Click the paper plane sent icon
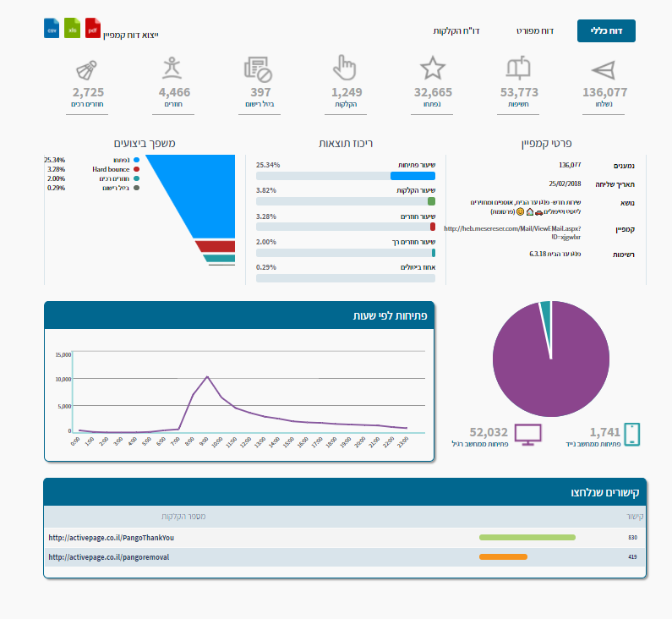 [604, 70]
